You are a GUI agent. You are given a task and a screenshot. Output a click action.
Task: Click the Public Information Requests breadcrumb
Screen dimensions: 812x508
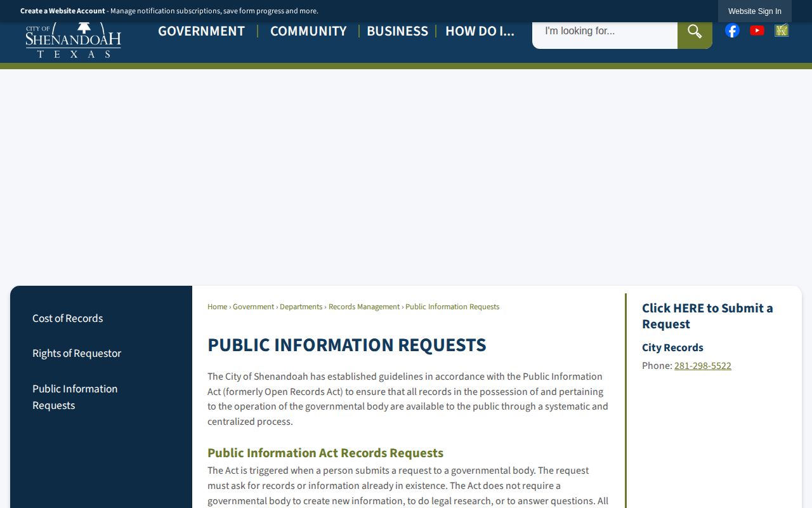pos(452,307)
